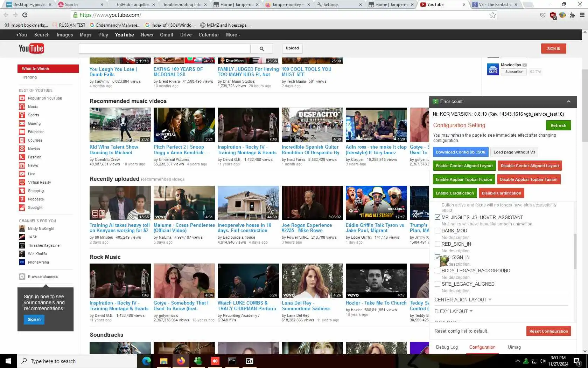Click the YouTube logo
The image size is (588, 368).
31,48
